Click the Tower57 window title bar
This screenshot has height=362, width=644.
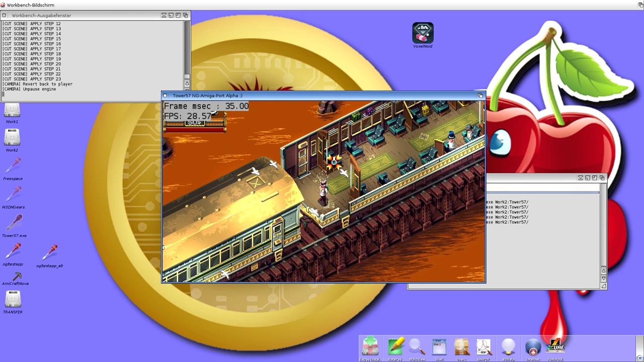(323, 96)
